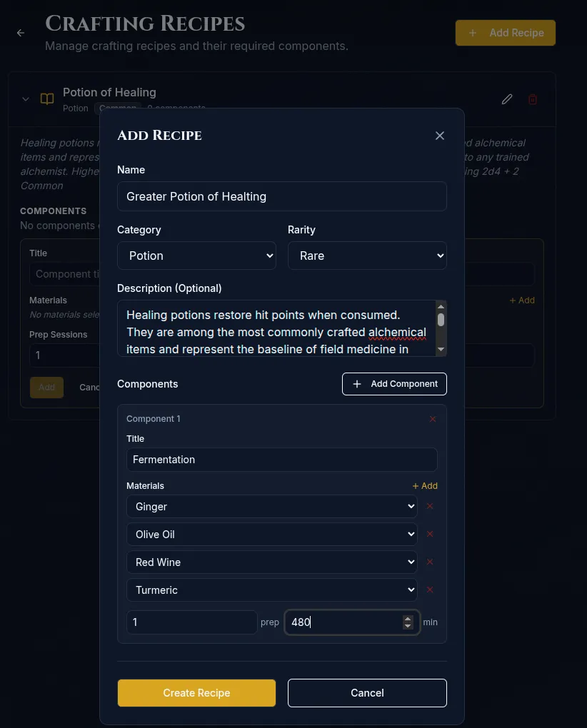Open the Turmeric material dropdown
Screen dimensions: 587x728
tap(271, 590)
